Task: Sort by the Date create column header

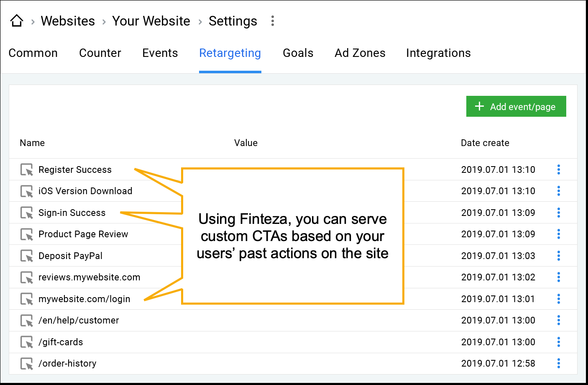Action: point(485,143)
